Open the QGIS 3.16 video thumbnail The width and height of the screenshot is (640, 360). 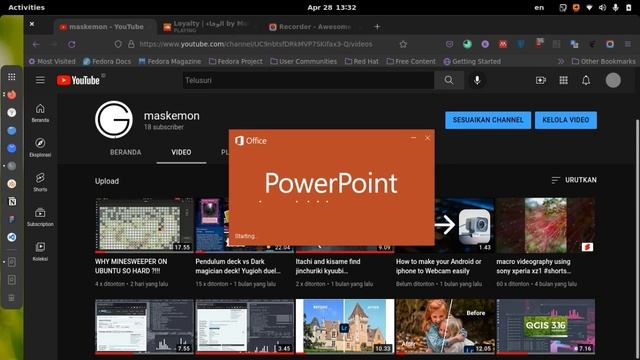click(546, 327)
